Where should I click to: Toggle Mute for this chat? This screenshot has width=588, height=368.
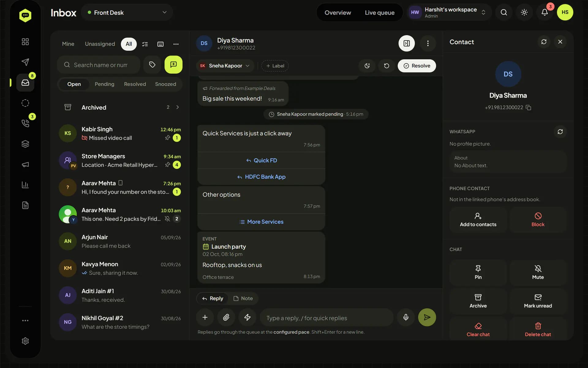(538, 272)
